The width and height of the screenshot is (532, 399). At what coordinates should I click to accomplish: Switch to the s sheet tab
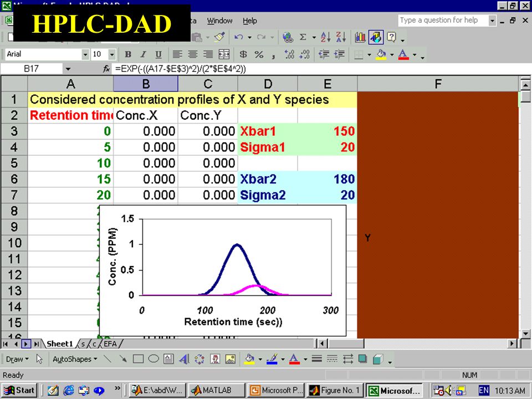pos(83,344)
